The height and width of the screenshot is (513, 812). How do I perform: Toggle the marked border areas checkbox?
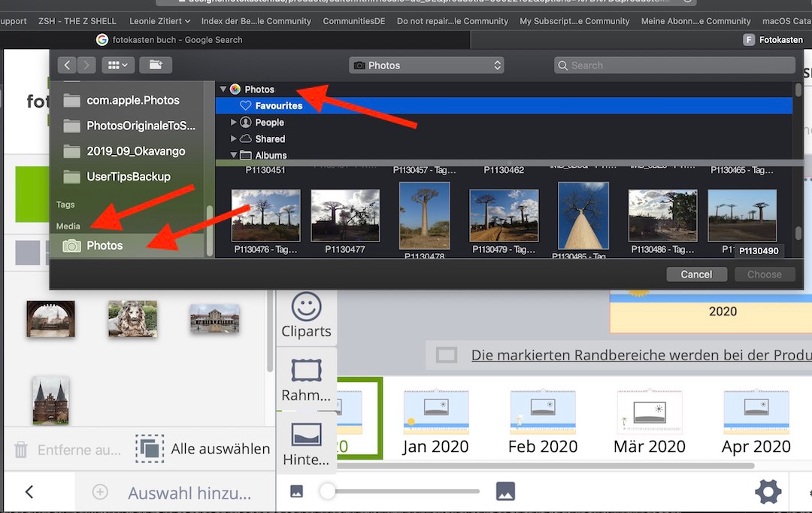(x=447, y=355)
